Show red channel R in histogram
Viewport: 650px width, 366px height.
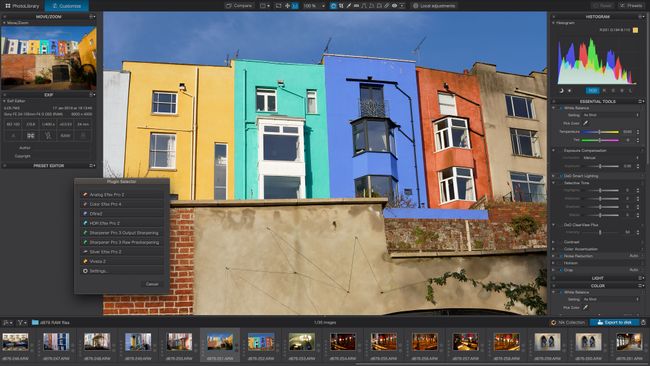[604, 90]
